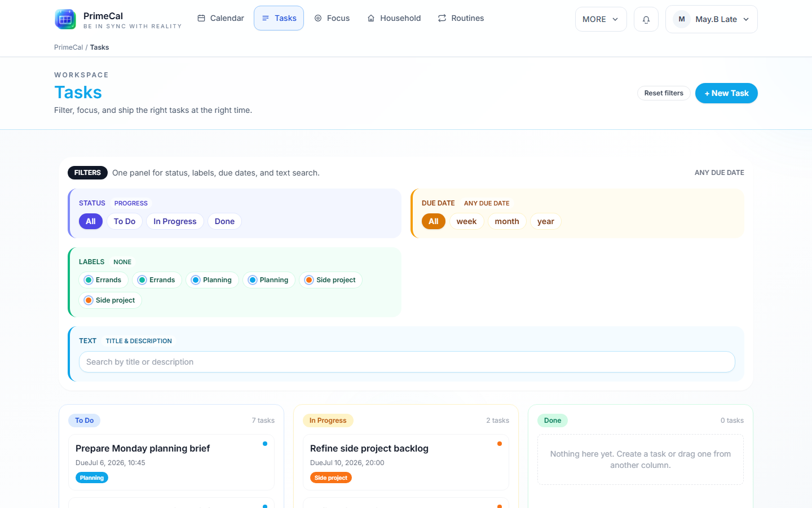Switch to the Routines tab
The width and height of the screenshot is (812, 508).
click(461, 18)
